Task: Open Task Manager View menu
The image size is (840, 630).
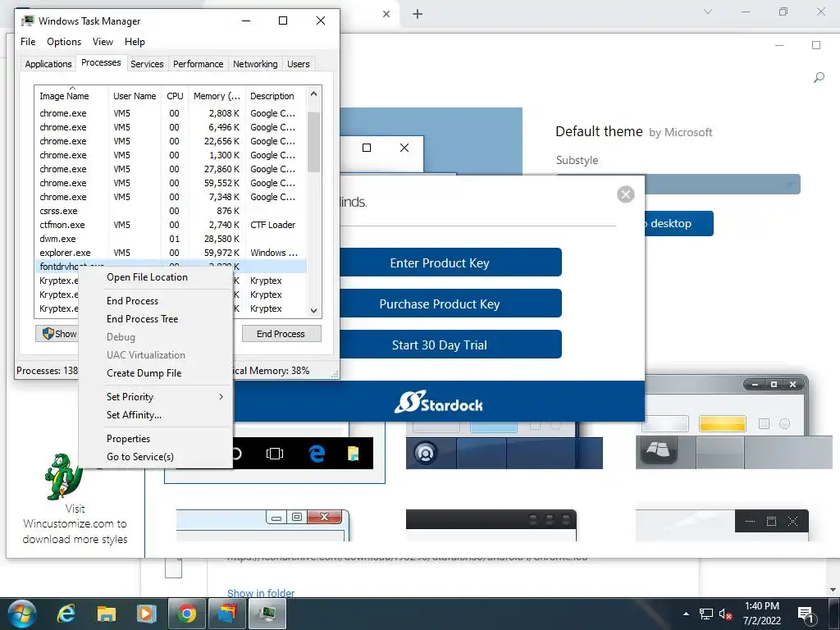Action: [x=103, y=42]
